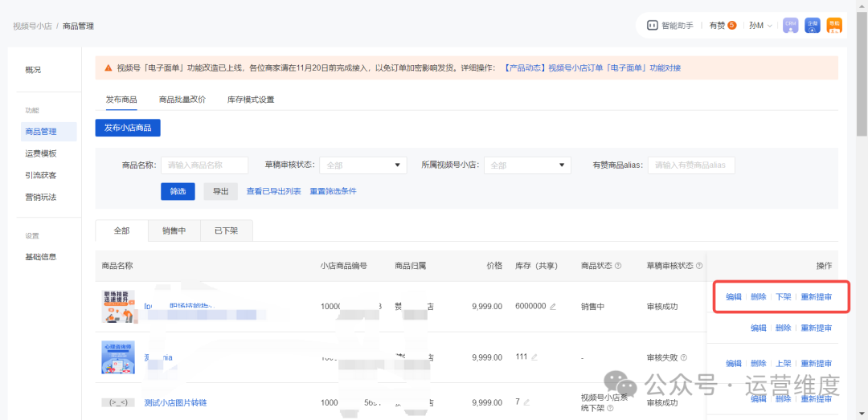Click 上架 action link

(784, 364)
